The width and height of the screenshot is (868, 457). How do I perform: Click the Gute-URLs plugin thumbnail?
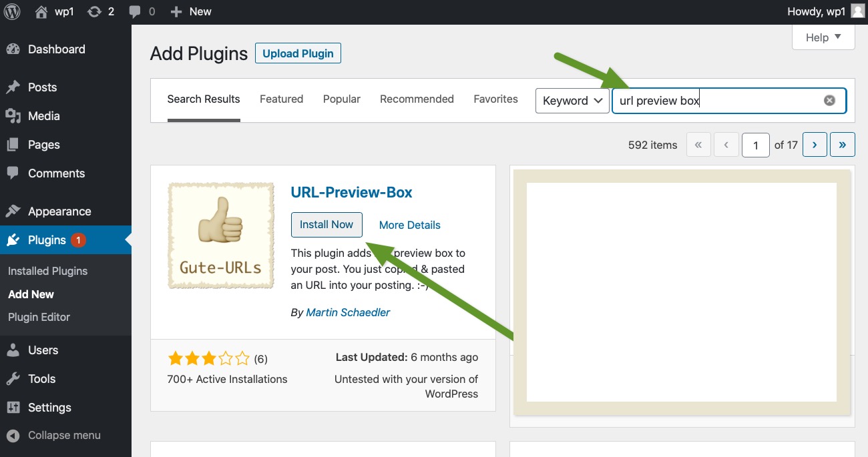click(221, 236)
